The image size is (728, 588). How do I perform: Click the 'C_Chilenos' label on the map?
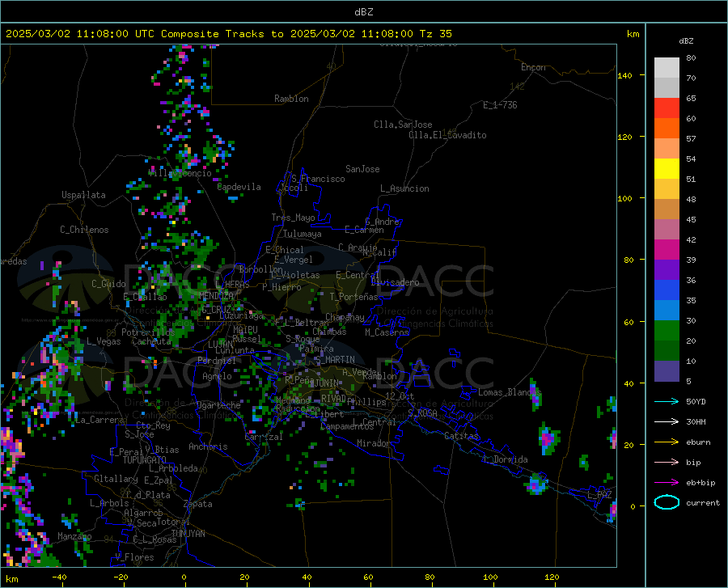tap(84, 230)
